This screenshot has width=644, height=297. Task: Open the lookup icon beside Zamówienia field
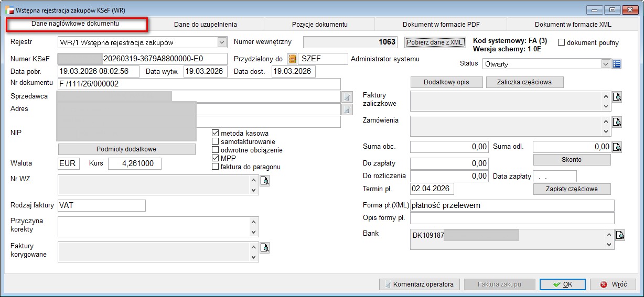617,122
